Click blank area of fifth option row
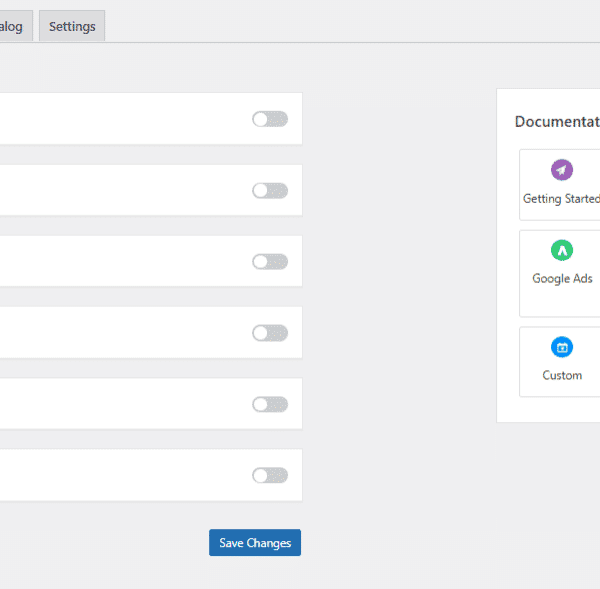This screenshot has height=589, width=600. (120, 404)
